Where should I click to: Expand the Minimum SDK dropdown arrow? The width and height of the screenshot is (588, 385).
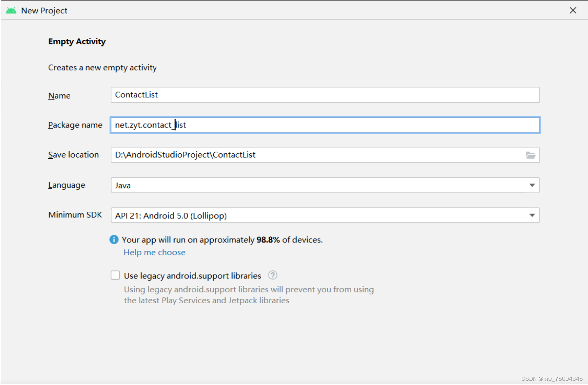(x=532, y=215)
